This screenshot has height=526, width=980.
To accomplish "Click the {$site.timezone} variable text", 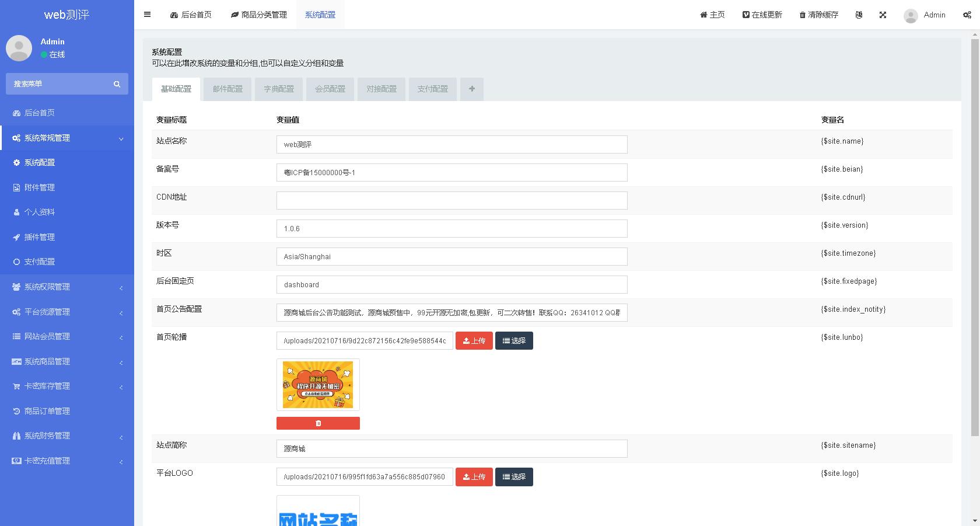I will [848, 253].
